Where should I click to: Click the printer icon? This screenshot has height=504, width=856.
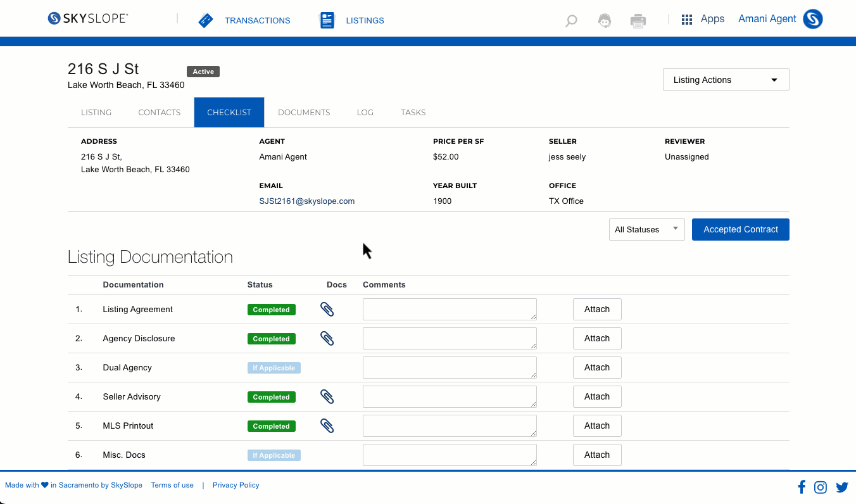pos(638,21)
